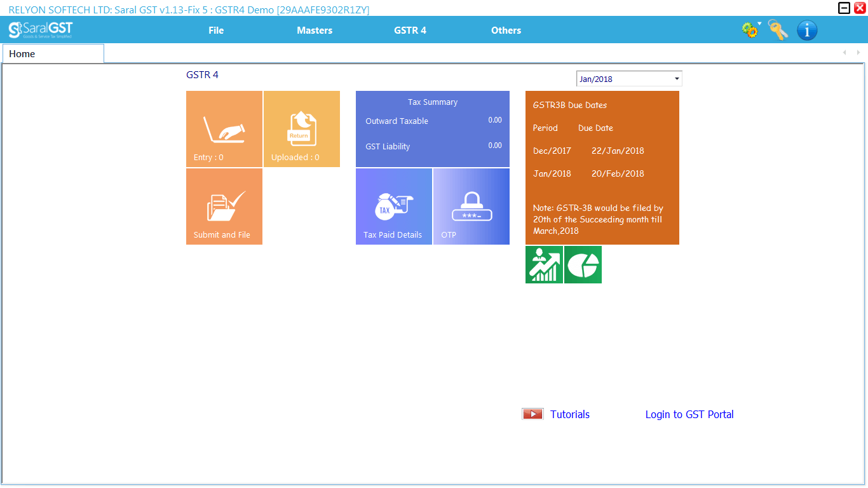868x488 pixels.
Task: Open the Others menu
Action: click(506, 30)
